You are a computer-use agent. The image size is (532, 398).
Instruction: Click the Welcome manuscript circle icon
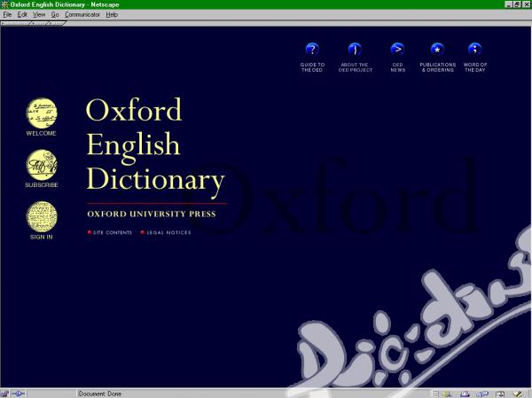click(42, 113)
